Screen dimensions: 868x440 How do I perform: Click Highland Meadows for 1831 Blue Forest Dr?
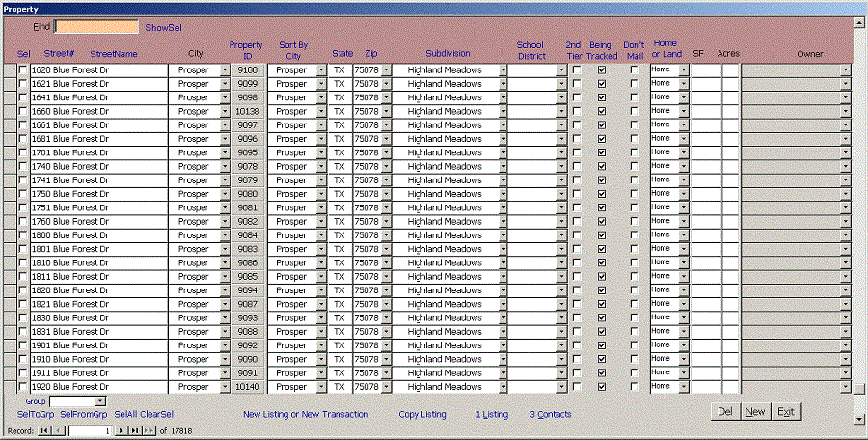pyautogui.click(x=445, y=332)
